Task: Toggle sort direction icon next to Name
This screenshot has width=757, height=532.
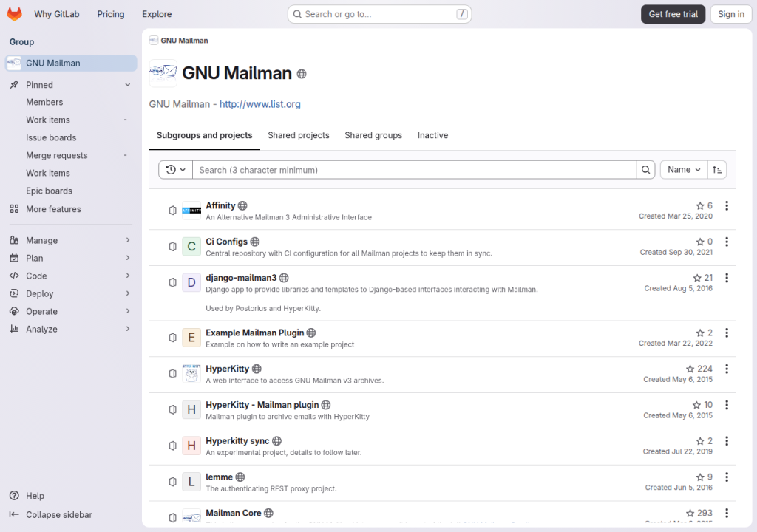Action: tap(717, 170)
